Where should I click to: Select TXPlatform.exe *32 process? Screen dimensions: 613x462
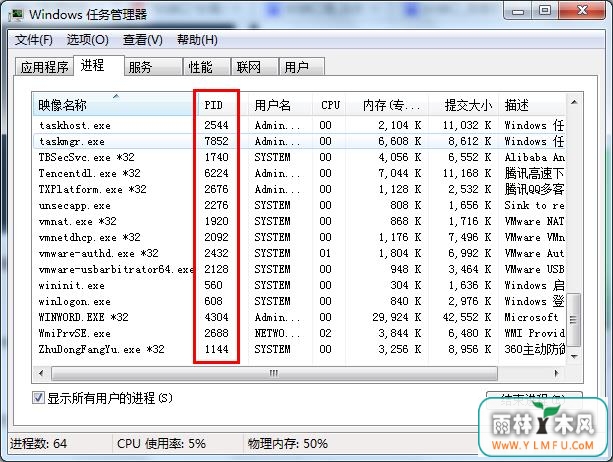pyautogui.click(x=299, y=189)
